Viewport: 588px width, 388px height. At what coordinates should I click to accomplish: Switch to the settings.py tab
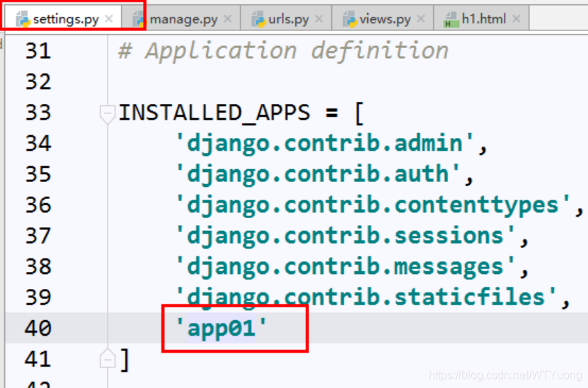64,18
